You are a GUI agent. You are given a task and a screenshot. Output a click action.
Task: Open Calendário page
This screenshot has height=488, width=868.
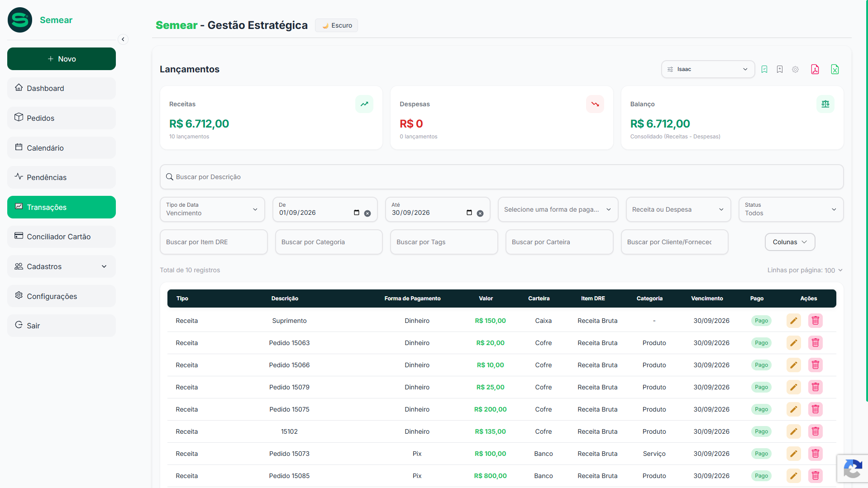point(62,148)
